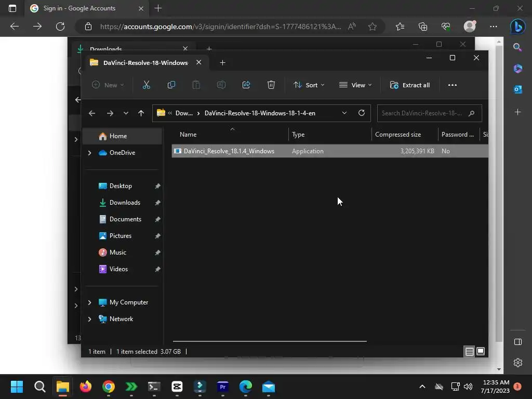Open the See more ellipsis in Explorer toolbar

[x=453, y=85]
